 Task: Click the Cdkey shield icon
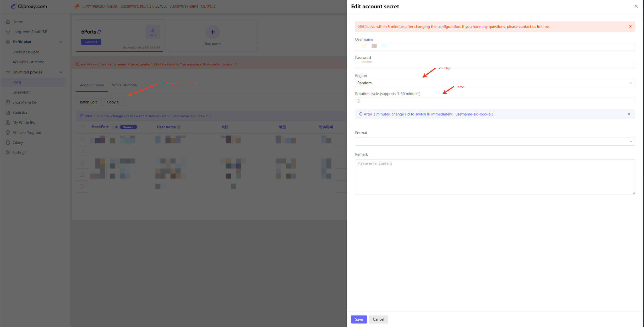[8, 143]
